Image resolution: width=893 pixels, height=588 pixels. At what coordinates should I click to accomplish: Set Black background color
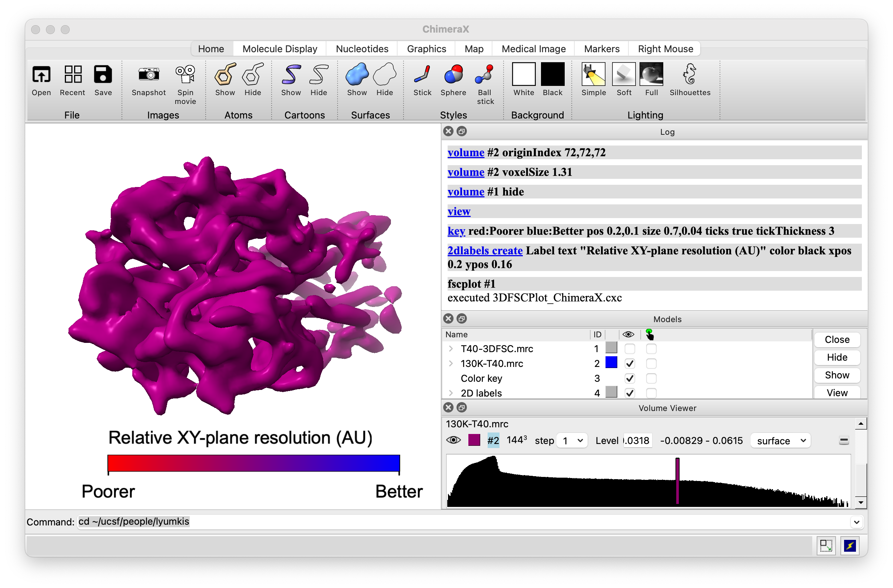(x=552, y=75)
